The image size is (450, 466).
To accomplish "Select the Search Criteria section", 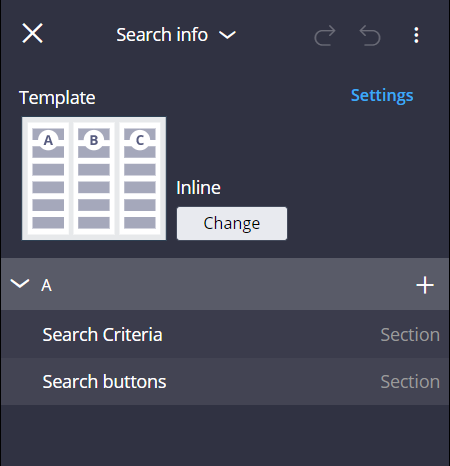I will pos(225,334).
